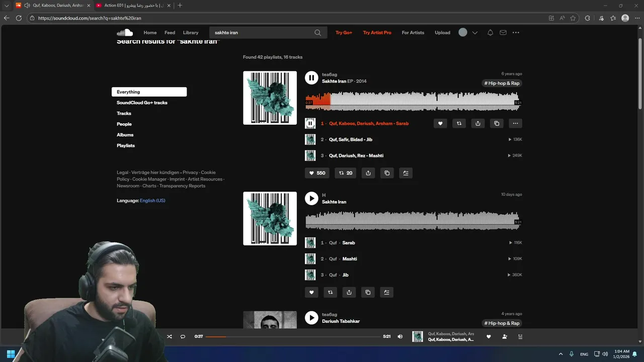This screenshot has width=644, height=362.
Task: Copy link of H's Sakhte Iran playlist
Action: coord(368,292)
